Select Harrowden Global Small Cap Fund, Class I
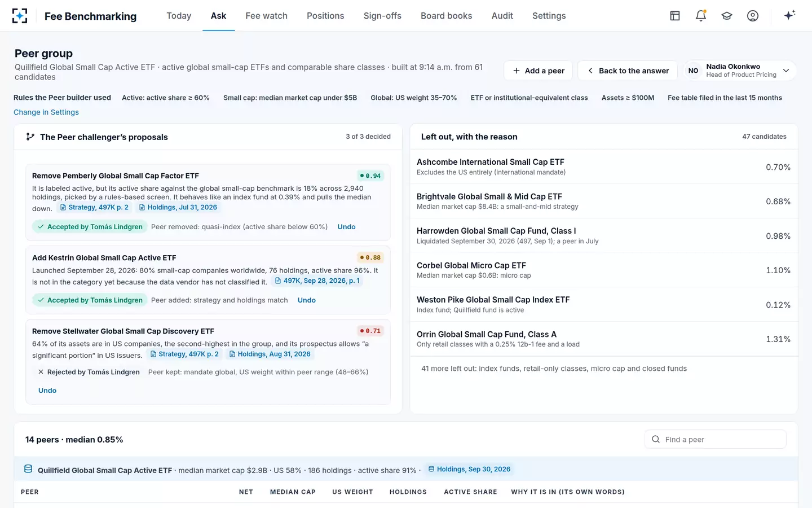 603,236
